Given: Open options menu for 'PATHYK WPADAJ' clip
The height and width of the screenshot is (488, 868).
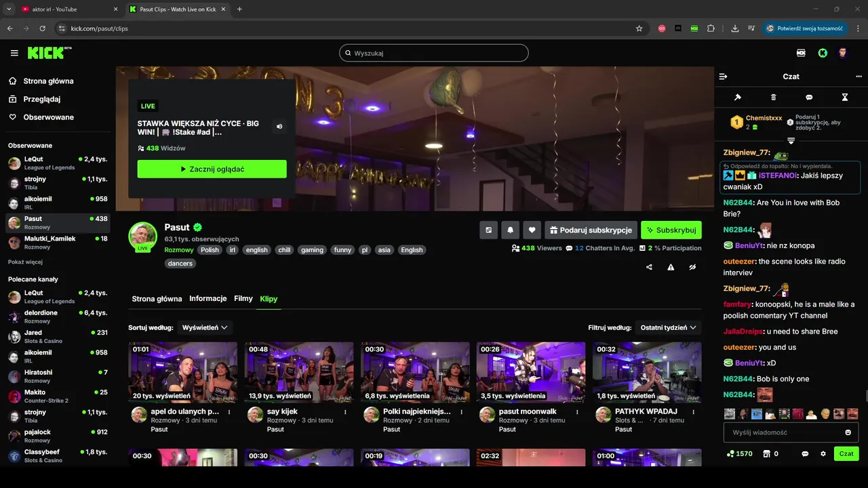Looking at the screenshot, I should point(693,411).
